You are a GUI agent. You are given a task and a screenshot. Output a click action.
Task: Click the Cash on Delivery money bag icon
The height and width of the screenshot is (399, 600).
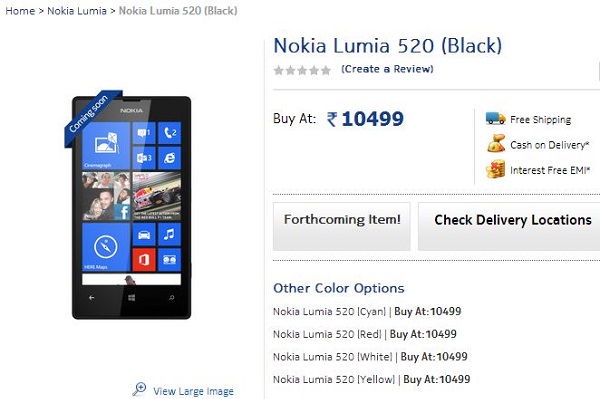[496, 143]
